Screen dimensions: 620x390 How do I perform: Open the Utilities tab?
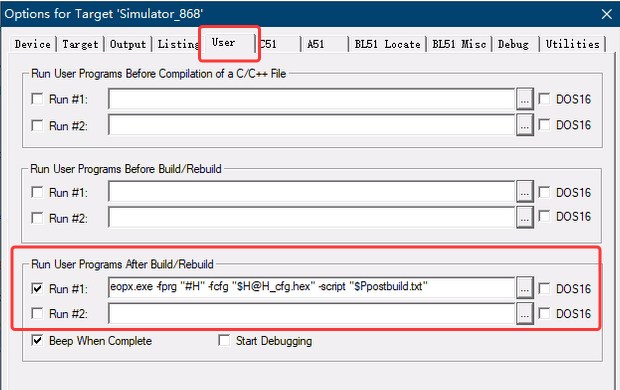pos(573,44)
